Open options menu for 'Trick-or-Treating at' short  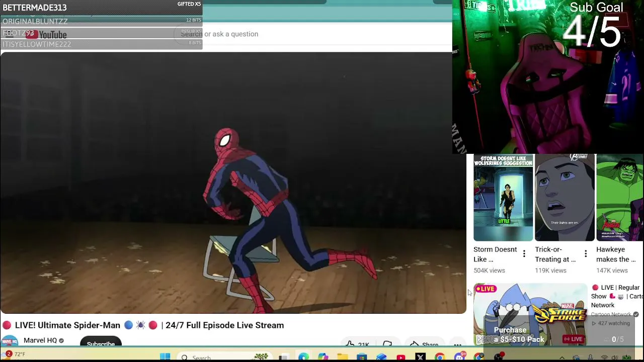tap(586, 254)
